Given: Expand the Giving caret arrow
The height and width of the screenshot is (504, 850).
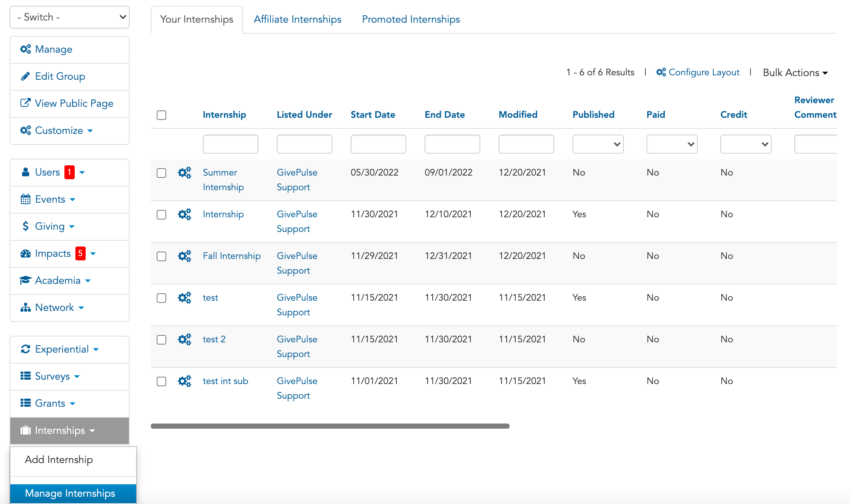Looking at the screenshot, I should 72,227.
